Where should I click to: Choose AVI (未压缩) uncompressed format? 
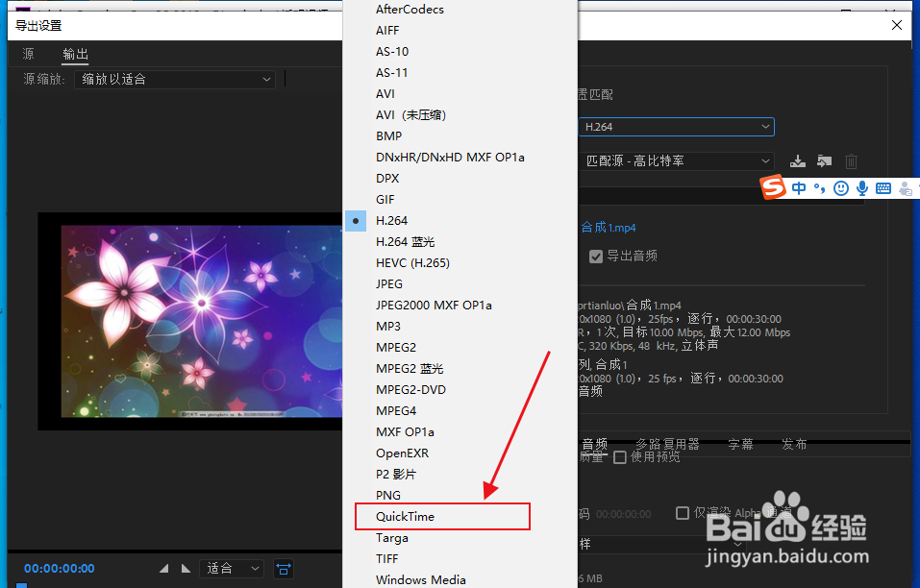point(410,115)
